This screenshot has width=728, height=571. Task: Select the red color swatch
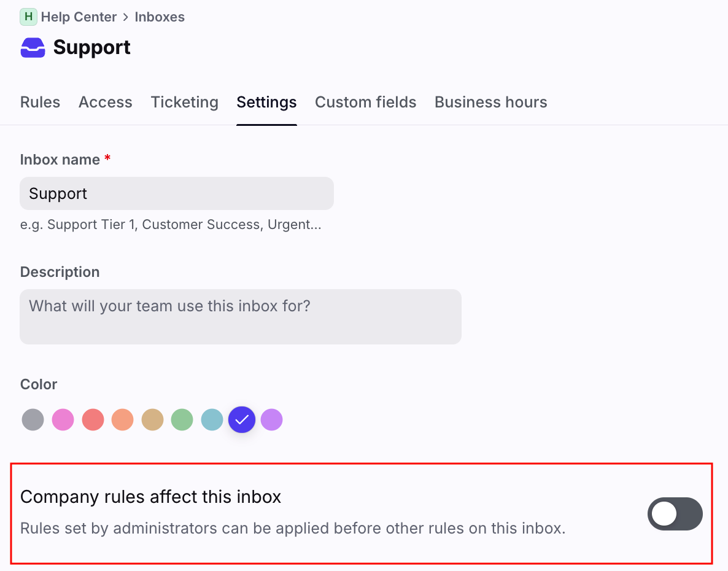click(93, 420)
